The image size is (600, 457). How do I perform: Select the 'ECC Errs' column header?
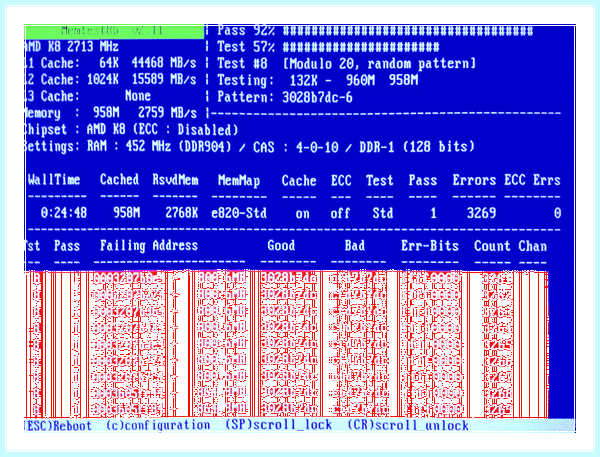click(532, 180)
